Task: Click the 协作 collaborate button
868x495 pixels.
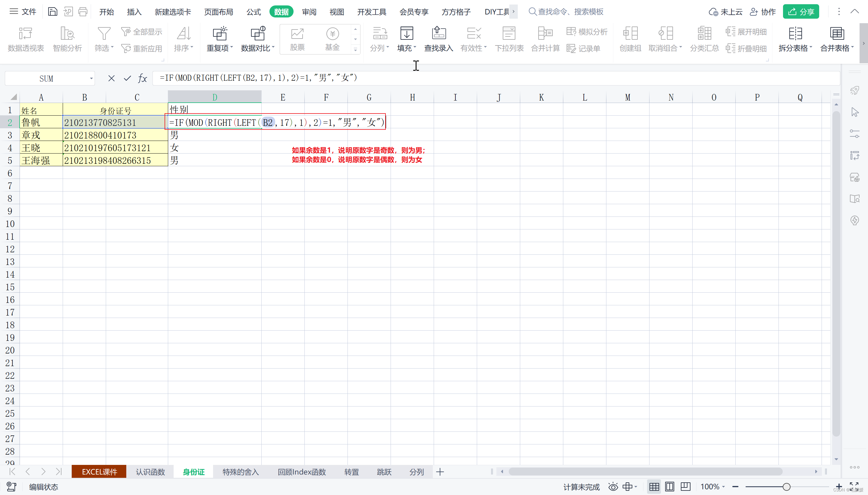Action: [763, 12]
